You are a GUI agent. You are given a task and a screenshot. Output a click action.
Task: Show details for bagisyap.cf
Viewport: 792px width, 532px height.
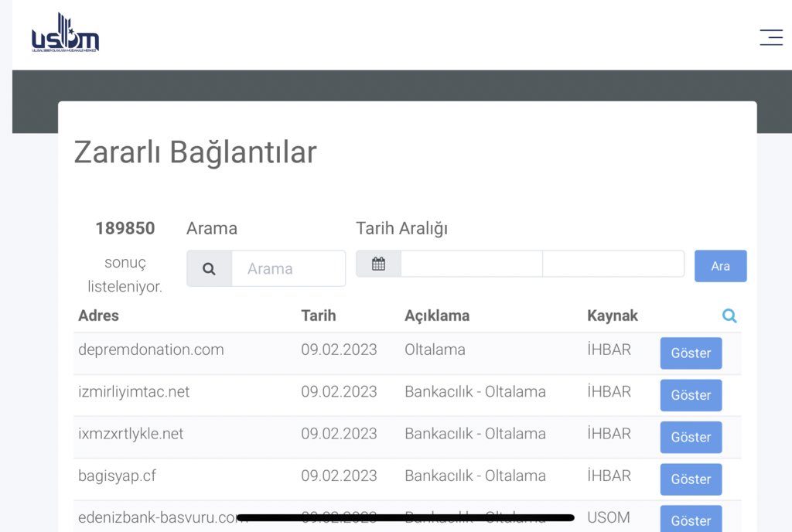click(x=691, y=479)
